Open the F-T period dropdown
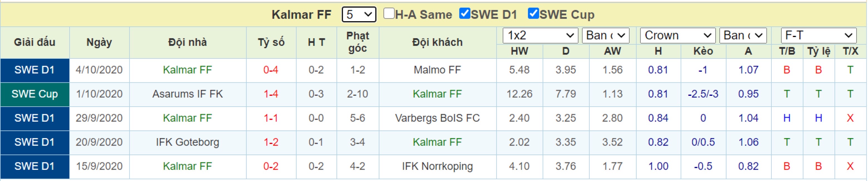This screenshot has width=868, height=181. (818, 35)
